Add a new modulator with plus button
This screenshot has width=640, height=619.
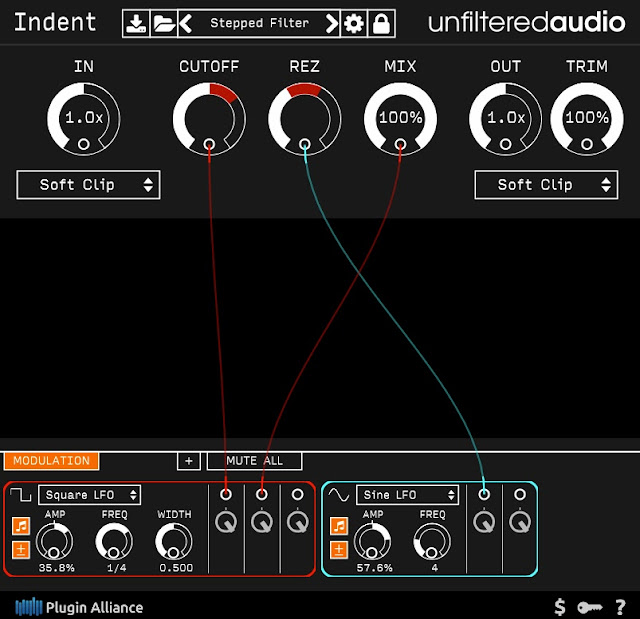pos(189,461)
